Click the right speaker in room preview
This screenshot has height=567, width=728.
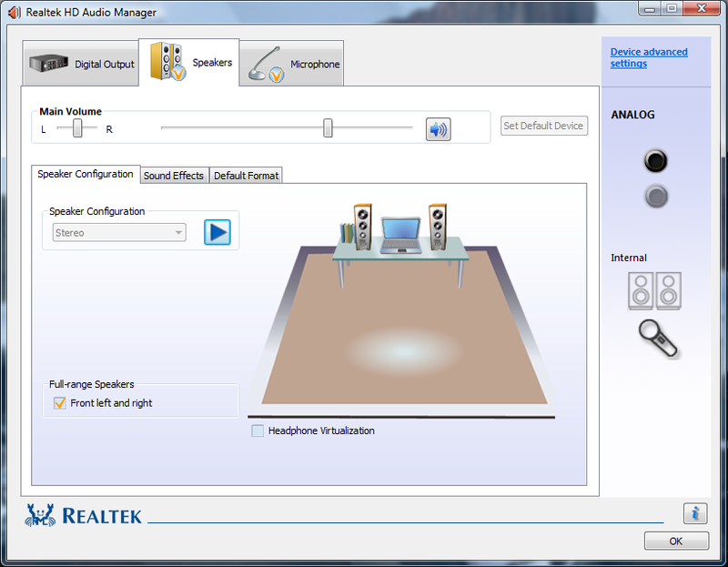click(x=438, y=227)
